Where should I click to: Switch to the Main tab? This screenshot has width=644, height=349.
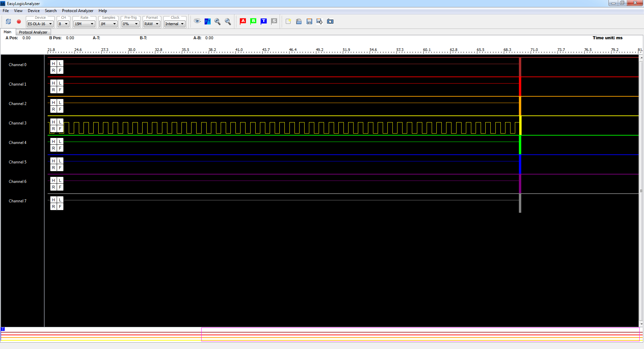[7, 32]
